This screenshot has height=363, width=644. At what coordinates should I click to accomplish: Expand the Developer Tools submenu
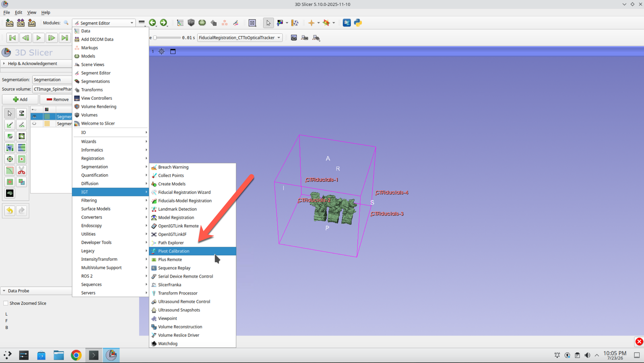click(x=110, y=243)
